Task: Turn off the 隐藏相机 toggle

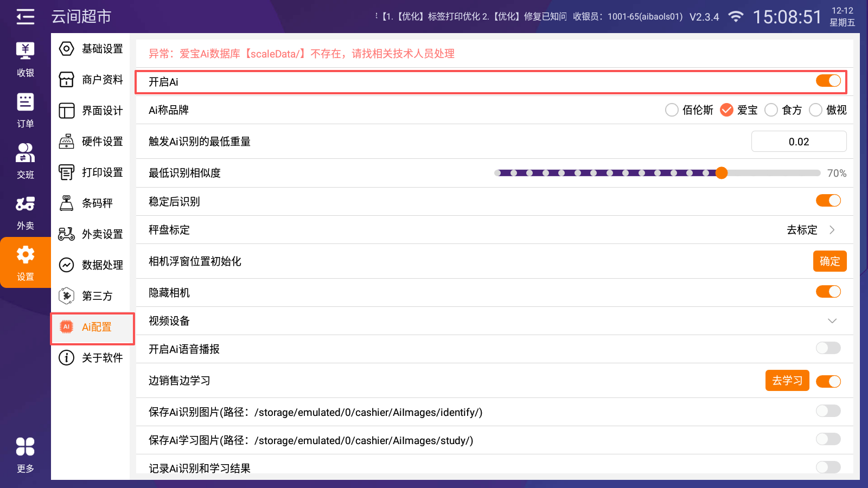Action: click(828, 292)
